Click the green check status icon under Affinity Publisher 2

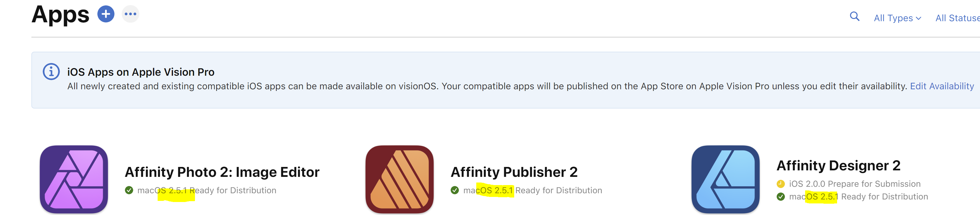pyautogui.click(x=454, y=190)
